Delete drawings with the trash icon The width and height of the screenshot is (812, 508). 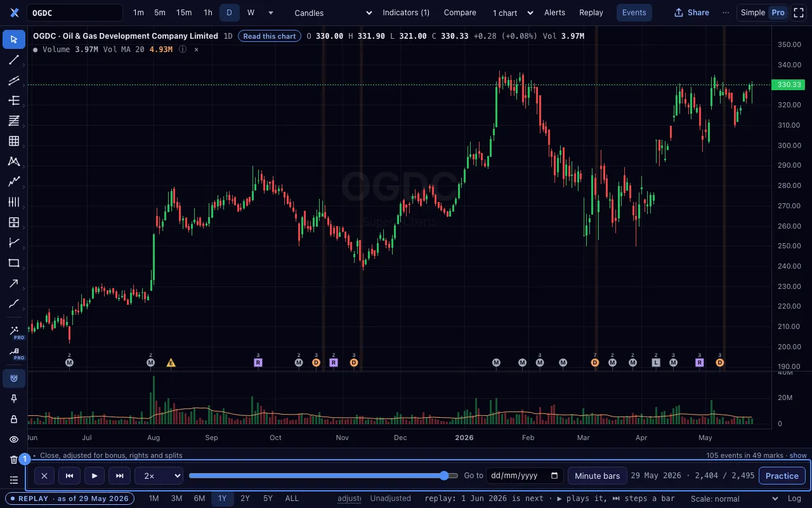14,460
